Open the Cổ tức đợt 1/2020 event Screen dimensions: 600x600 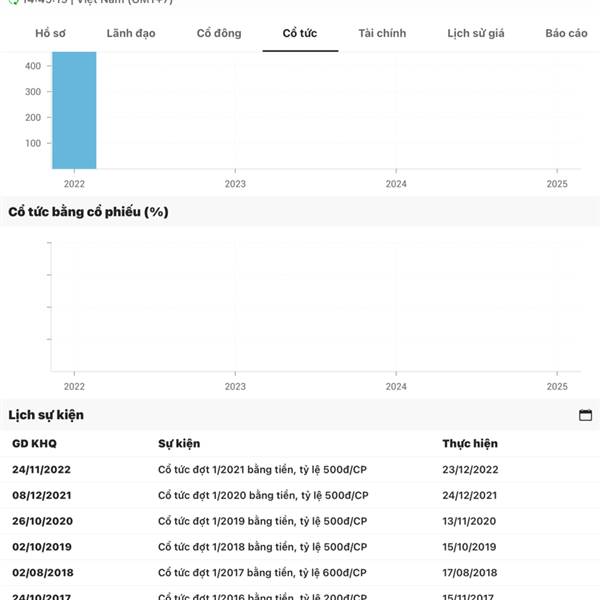263,495
